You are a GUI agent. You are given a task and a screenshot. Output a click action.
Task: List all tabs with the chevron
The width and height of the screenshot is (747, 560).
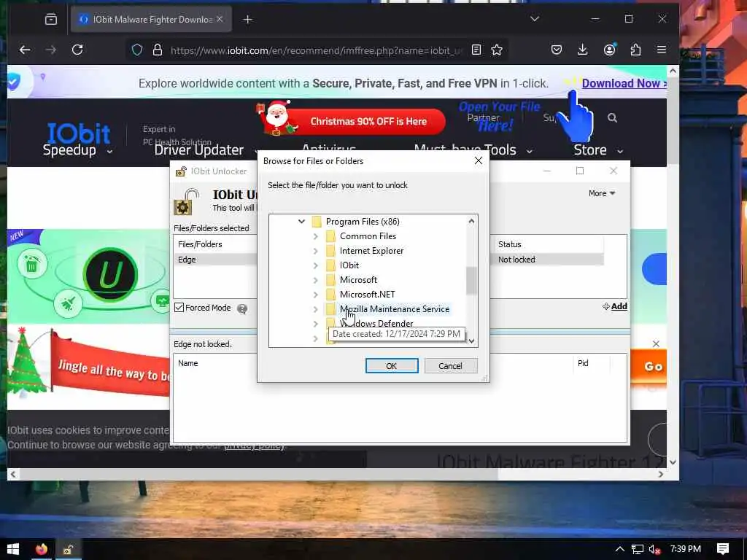coord(535,18)
